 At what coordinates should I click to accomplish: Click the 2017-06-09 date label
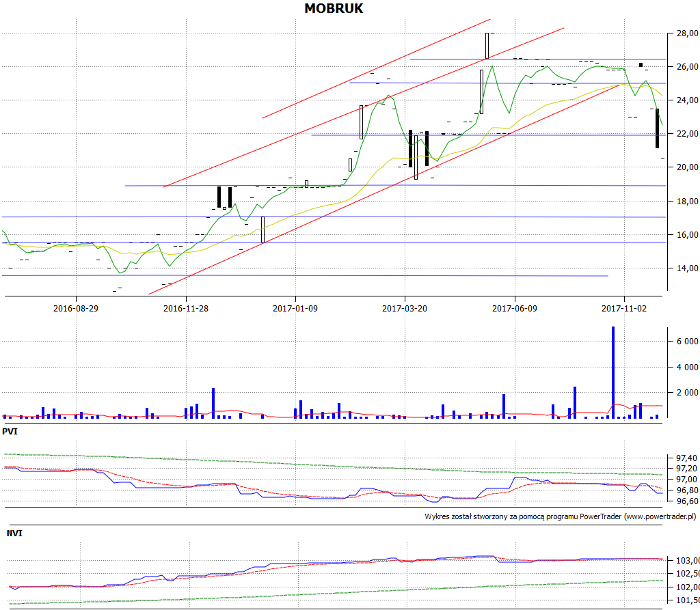(x=515, y=308)
